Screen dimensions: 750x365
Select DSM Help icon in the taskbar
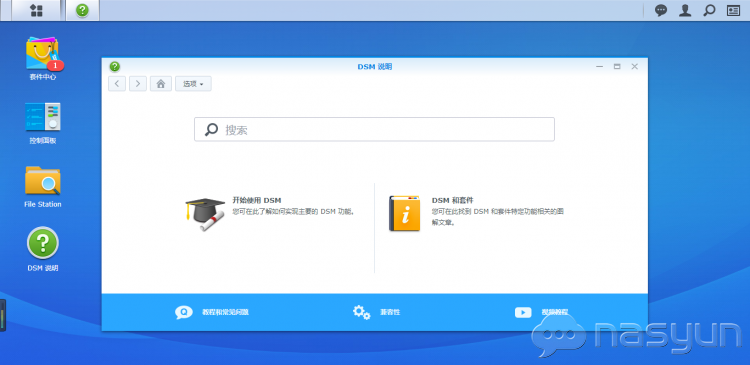(82, 10)
